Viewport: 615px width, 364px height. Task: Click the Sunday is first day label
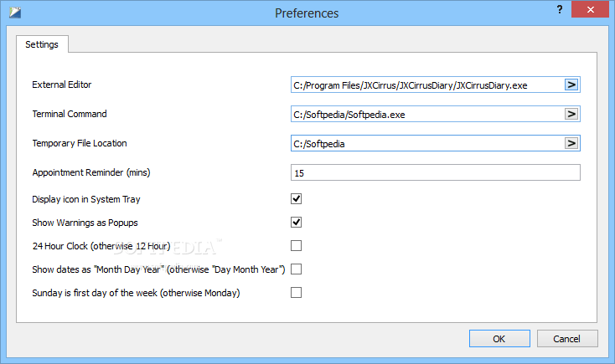click(x=136, y=293)
